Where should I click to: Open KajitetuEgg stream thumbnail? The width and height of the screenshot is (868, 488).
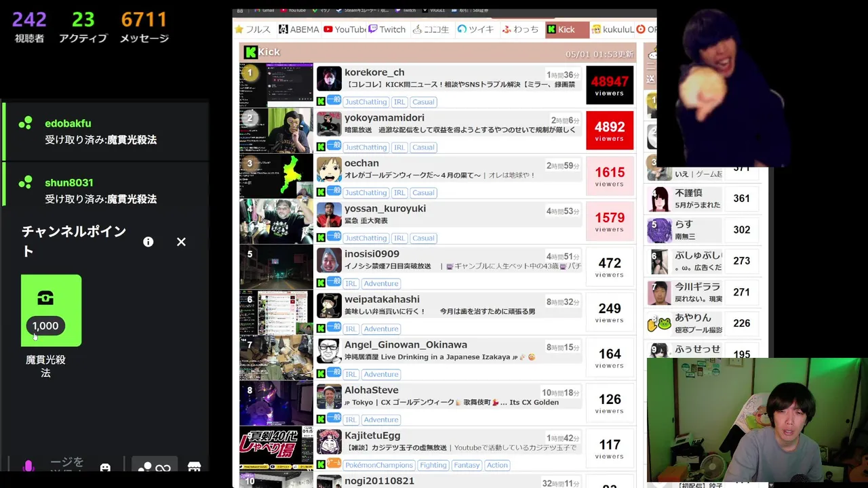click(x=276, y=449)
